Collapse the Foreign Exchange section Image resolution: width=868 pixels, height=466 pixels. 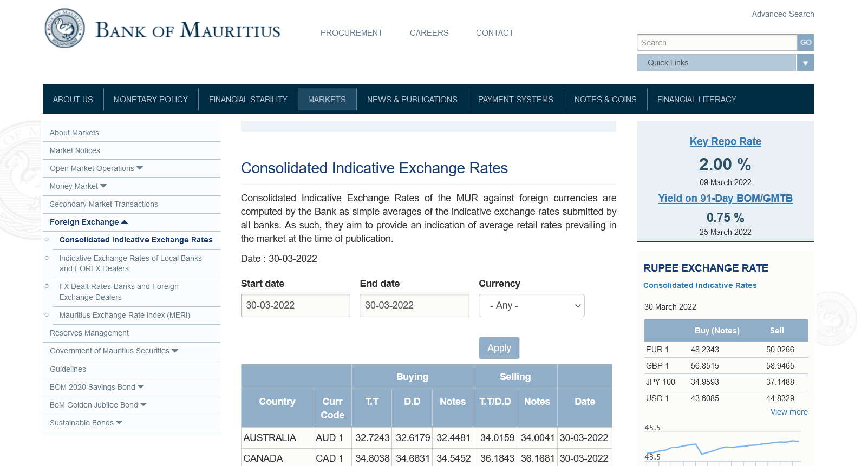click(x=125, y=222)
